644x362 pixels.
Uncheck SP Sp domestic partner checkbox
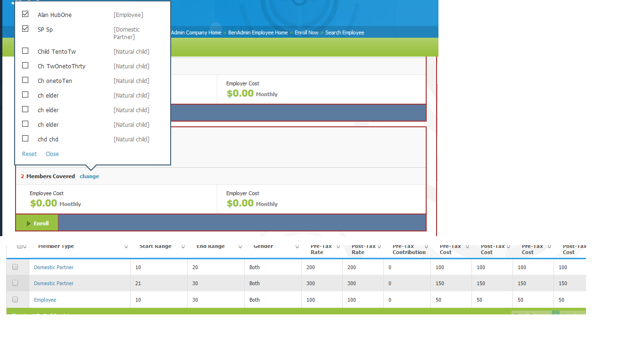point(25,29)
